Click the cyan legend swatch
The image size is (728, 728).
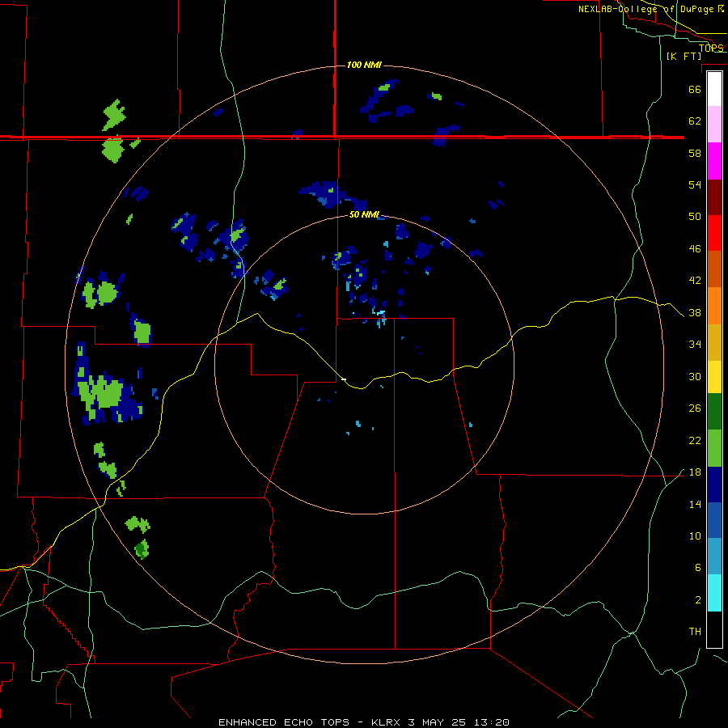[714, 593]
